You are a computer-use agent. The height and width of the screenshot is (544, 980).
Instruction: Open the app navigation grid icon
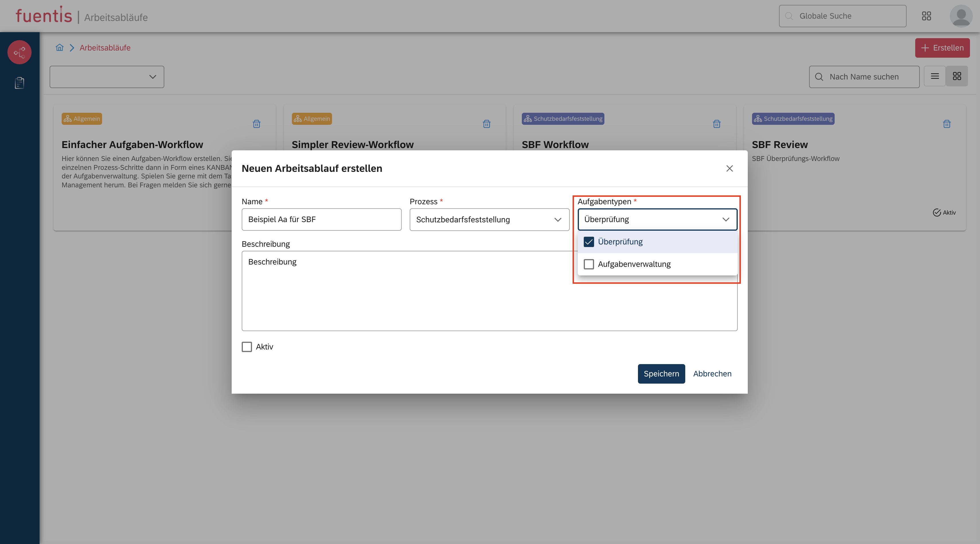926,16
